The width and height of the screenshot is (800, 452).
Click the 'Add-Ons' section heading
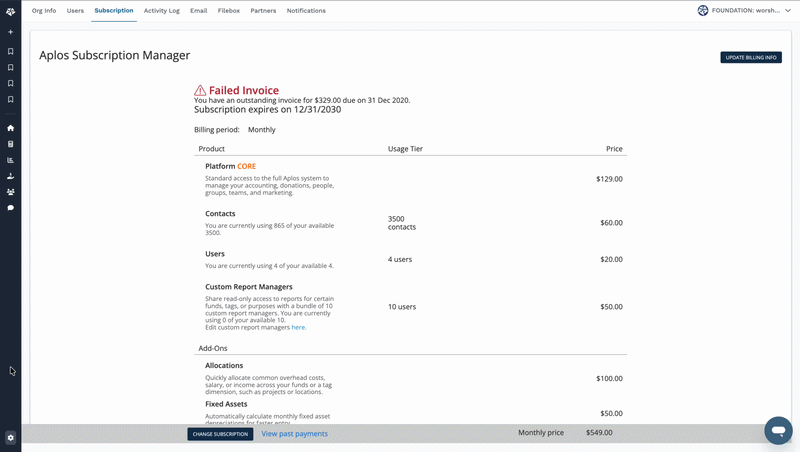[x=213, y=348]
